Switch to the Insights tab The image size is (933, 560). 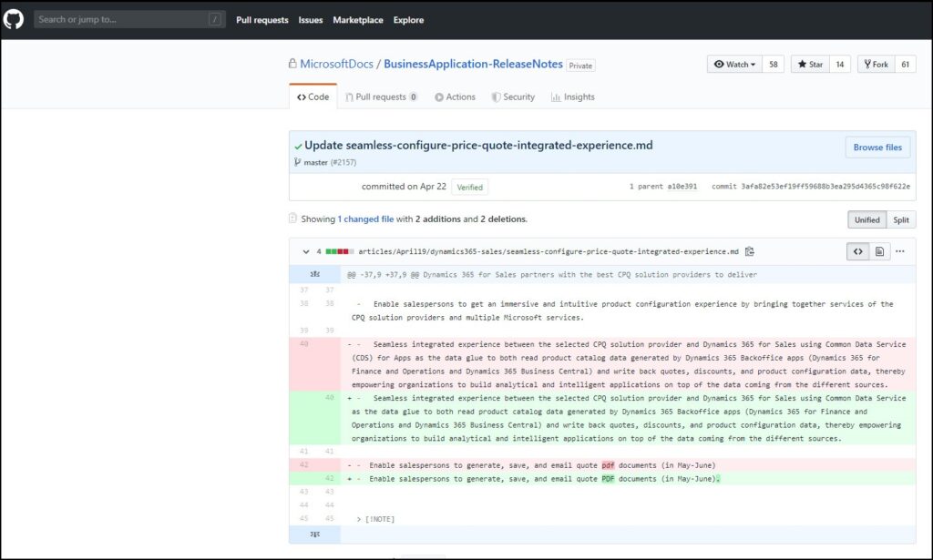pyautogui.click(x=572, y=97)
